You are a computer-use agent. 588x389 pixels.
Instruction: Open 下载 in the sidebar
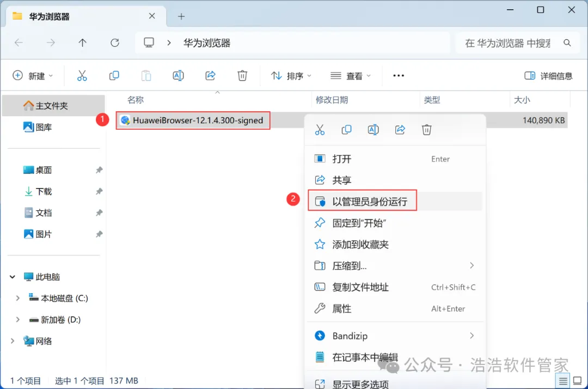click(53, 191)
